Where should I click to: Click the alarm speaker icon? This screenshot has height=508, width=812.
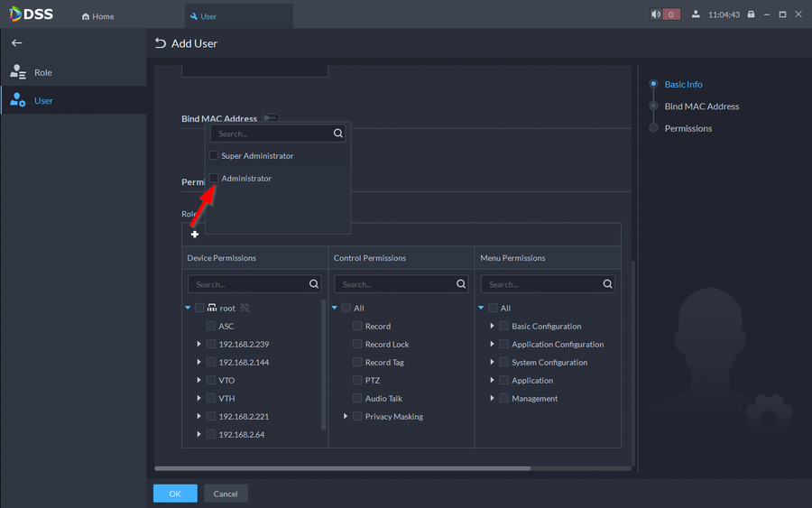656,14
